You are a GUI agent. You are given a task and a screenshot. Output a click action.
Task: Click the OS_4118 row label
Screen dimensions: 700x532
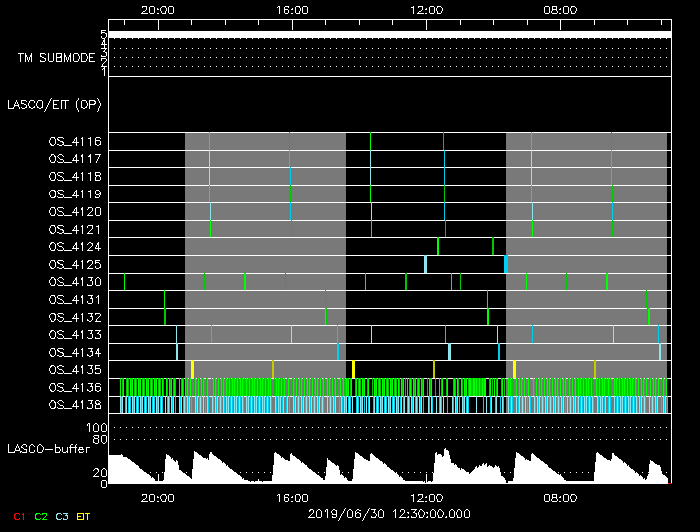coord(75,177)
